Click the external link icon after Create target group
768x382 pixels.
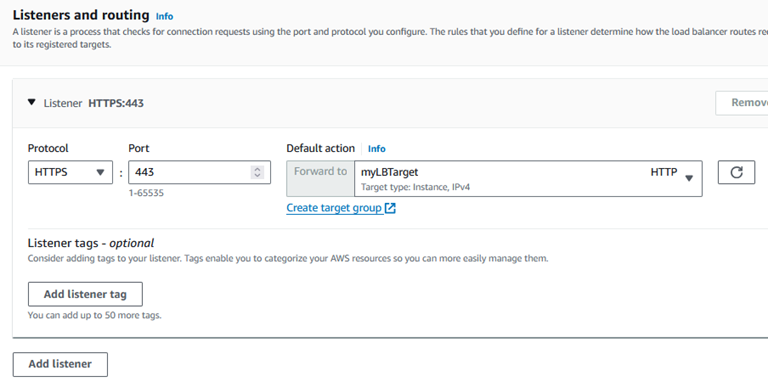[390, 208]
